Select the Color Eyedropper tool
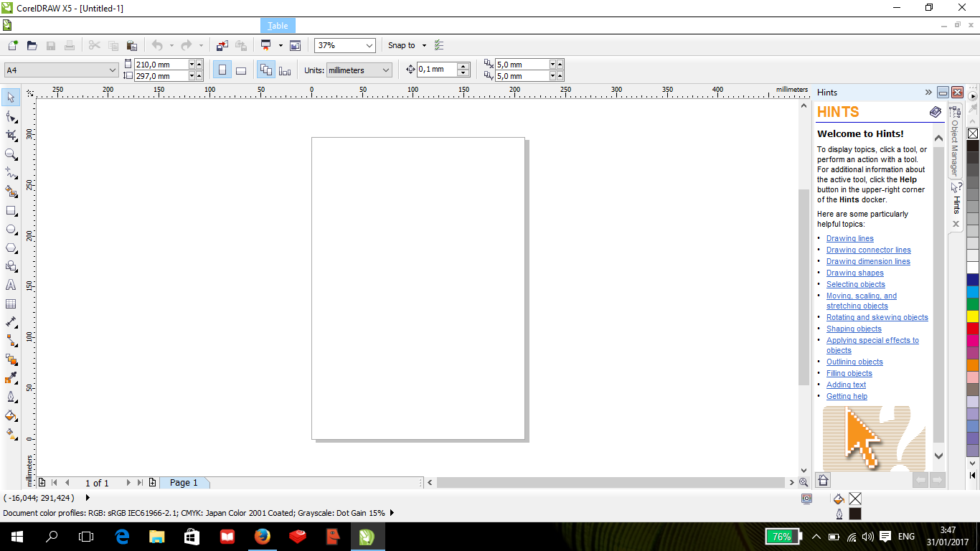The height and width of the screenshot is (551, 980). pos(11,378)
